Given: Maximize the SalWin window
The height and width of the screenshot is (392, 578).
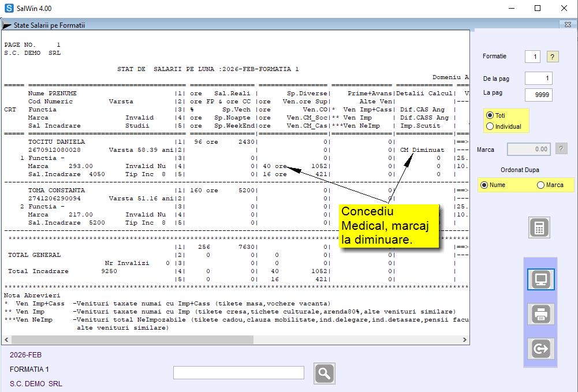Looking at the screenshot, I should (538, 8).
